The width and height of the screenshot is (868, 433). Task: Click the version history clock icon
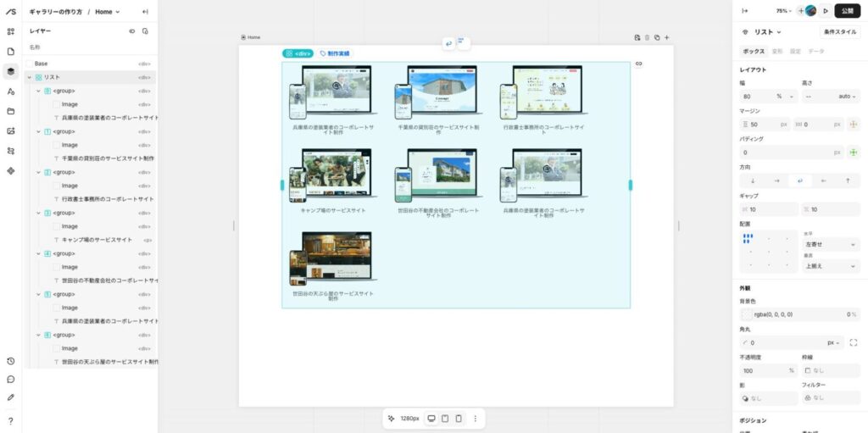click(x=11, y=361)
